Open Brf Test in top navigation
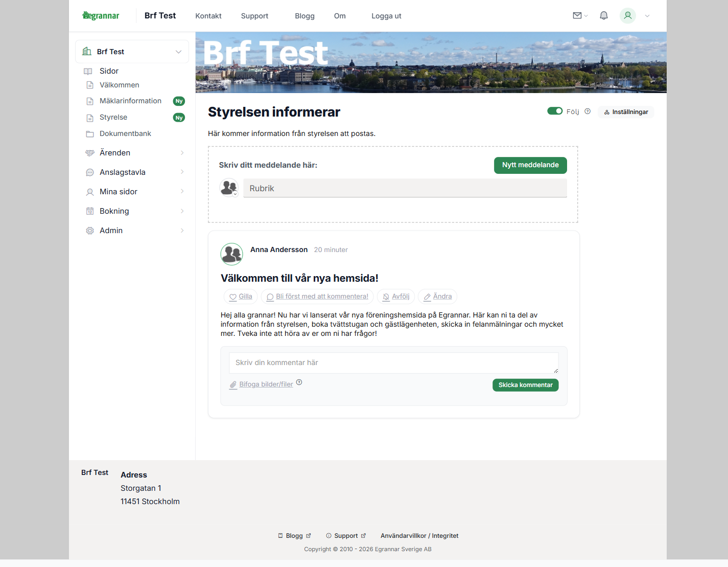The image size is (728, 567). point(160,15)
